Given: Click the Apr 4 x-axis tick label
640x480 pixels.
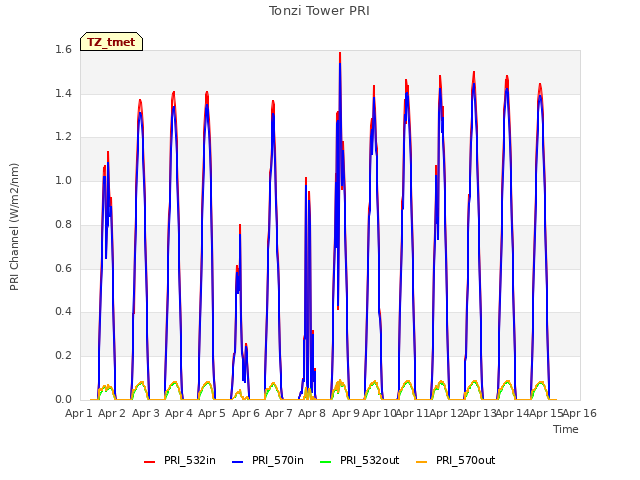Looking at the screenshot, I should point(179,413).
